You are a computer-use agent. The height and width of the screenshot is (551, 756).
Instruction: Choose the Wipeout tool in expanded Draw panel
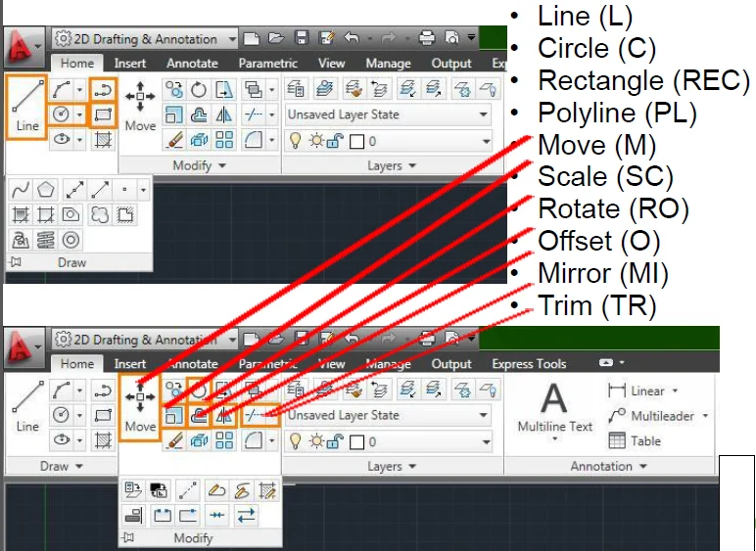(x=125, y=214)
